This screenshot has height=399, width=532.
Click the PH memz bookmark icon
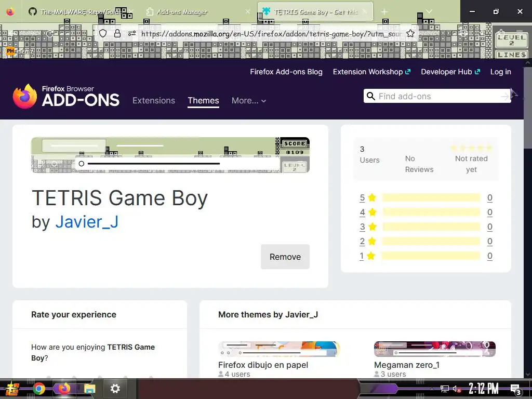[10, 51]
